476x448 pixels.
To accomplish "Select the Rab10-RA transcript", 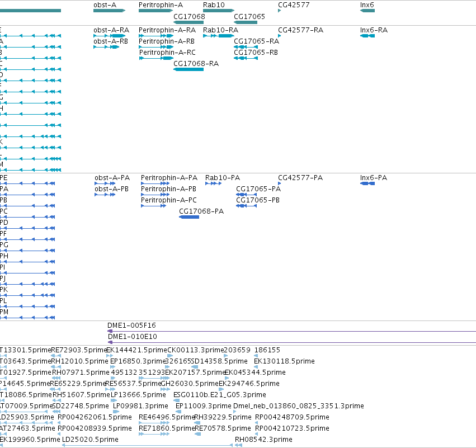I will pos(219,36).
